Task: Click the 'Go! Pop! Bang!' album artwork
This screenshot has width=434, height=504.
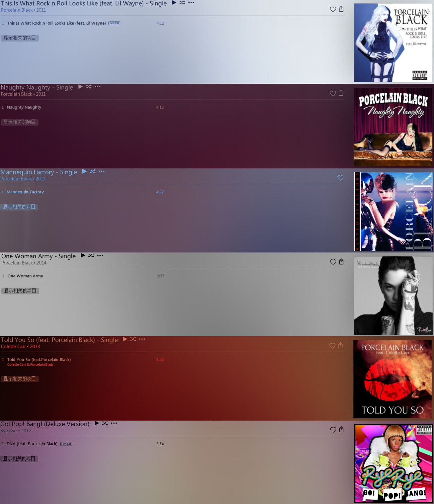Action: pos(393,463)
